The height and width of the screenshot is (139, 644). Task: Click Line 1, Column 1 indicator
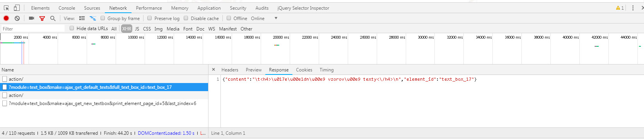coord(228,133)
